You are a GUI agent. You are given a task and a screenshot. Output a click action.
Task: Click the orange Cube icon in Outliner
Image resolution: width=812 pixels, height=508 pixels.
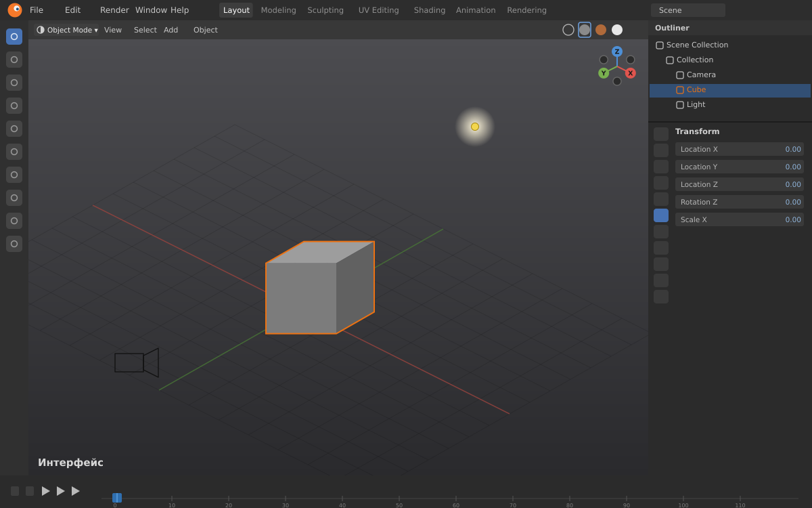680,90
